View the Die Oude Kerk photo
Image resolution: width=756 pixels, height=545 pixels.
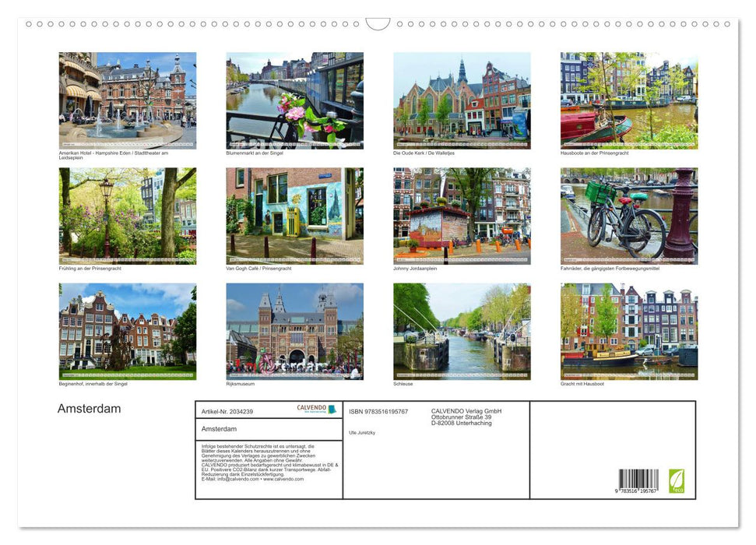[461, 100]
